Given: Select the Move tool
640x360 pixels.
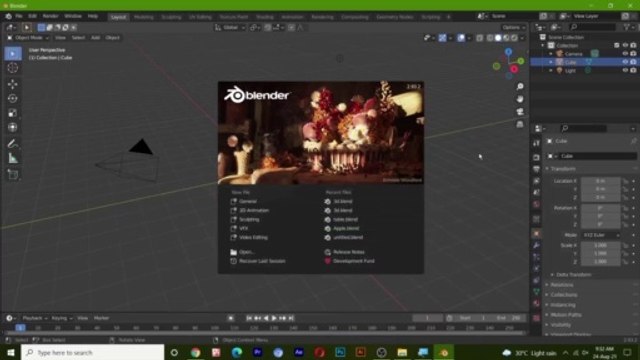Looking at the screenshot, I should point(13,84).
